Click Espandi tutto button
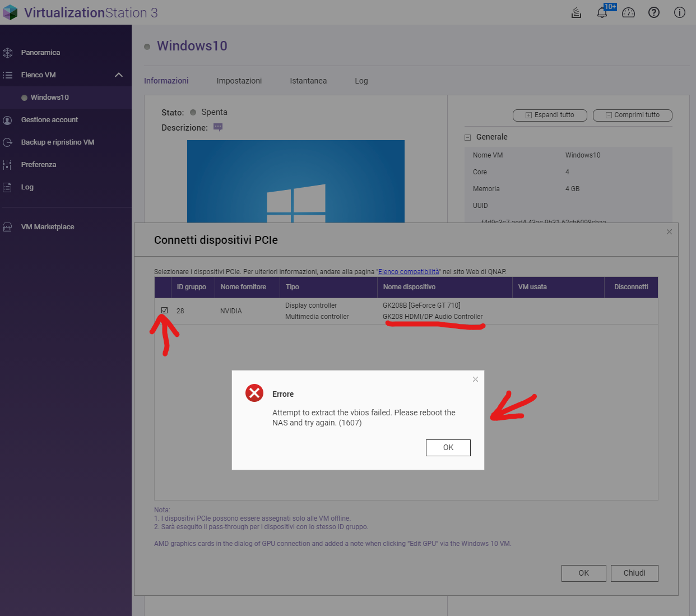This screenshot has height=616, width=696. coord(550,115)
